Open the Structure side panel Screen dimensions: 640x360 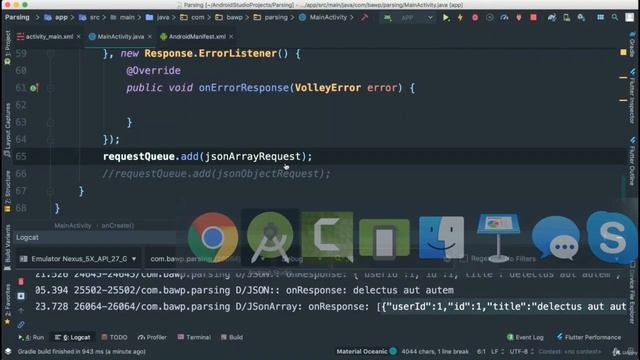pos(7,191)
